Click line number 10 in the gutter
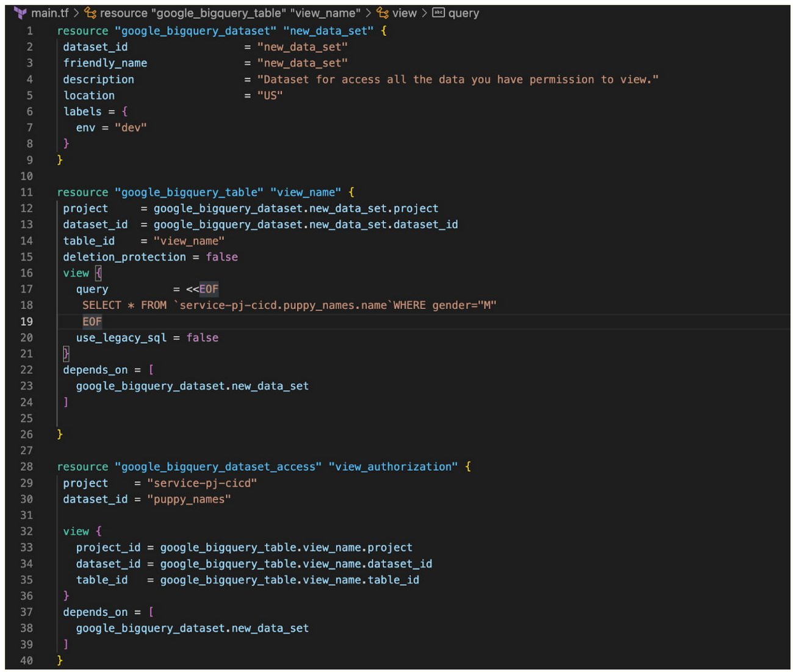Image resolution: width=793 pixels, height=672 pixels. coord(26,176)
